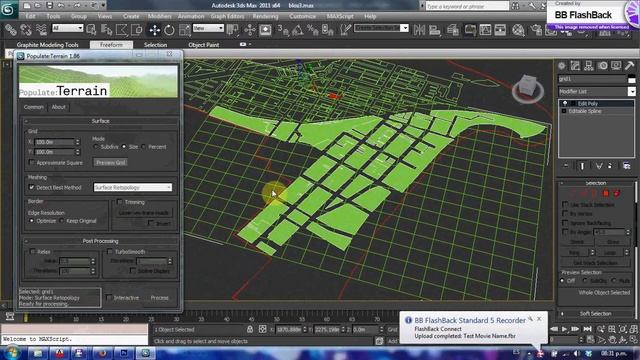Viewport: 640px width, 360px height.
Task: Open the reference coordinate View dropdown
Action: 208,28
